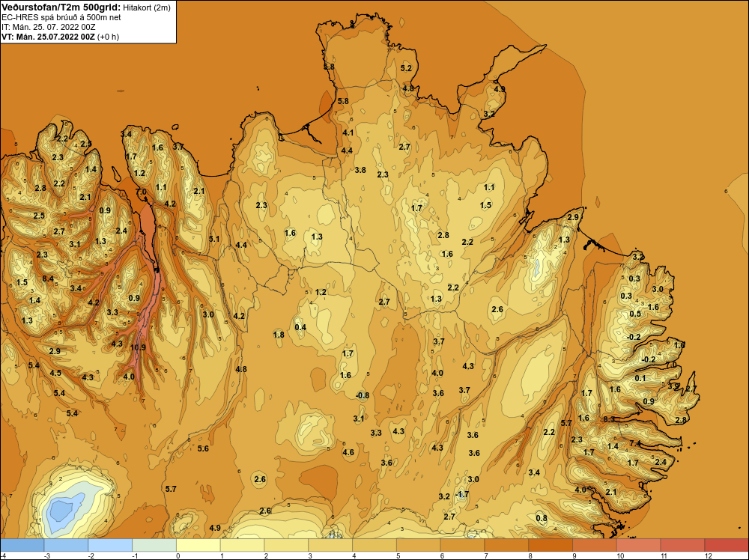This screenshot has height=560, width=749.
Task: Click the 7.4 temperature value on map
Action: click(635, 443)
